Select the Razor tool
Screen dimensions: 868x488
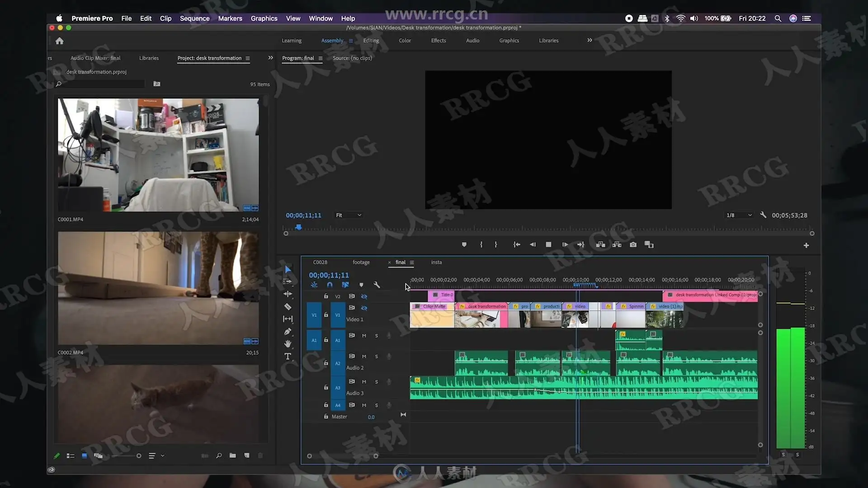click(x=288, y=307)
